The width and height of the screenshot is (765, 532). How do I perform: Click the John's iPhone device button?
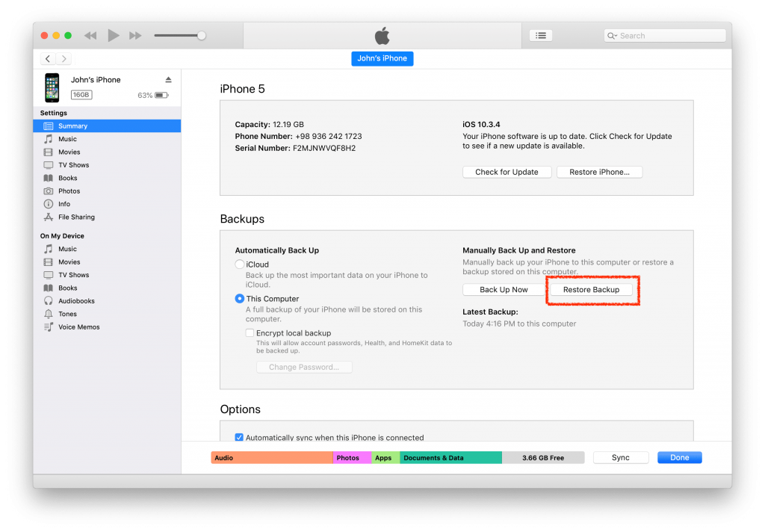[382, 58]
